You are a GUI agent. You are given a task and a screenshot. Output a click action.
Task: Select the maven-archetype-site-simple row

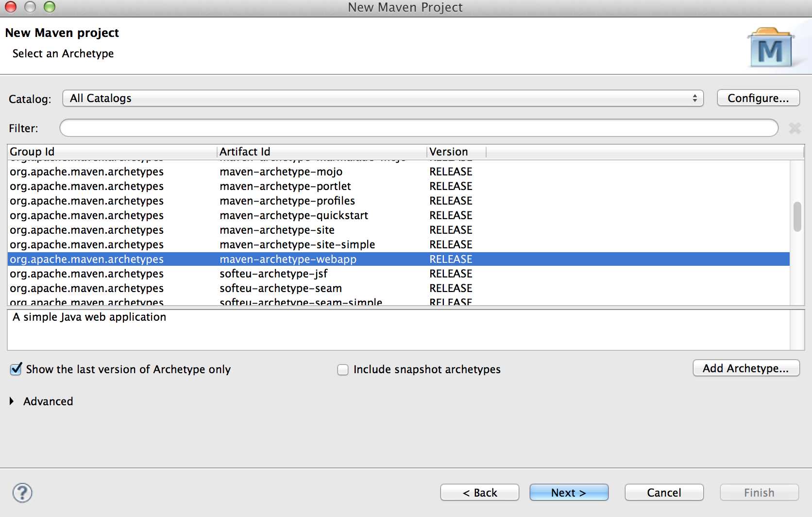click(x=399, y=244)
